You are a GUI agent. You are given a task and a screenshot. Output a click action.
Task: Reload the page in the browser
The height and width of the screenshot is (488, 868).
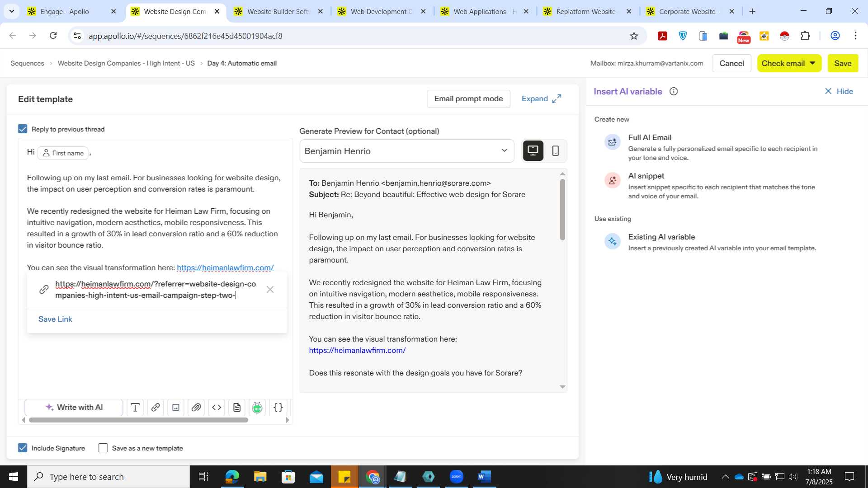(53, 36)
